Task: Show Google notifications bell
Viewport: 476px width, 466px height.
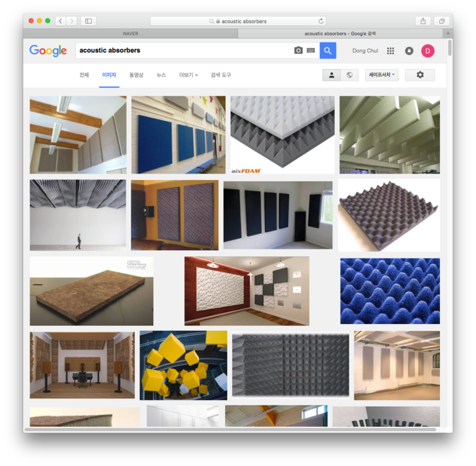Action: pyautogui.click(x=409, y=51)
